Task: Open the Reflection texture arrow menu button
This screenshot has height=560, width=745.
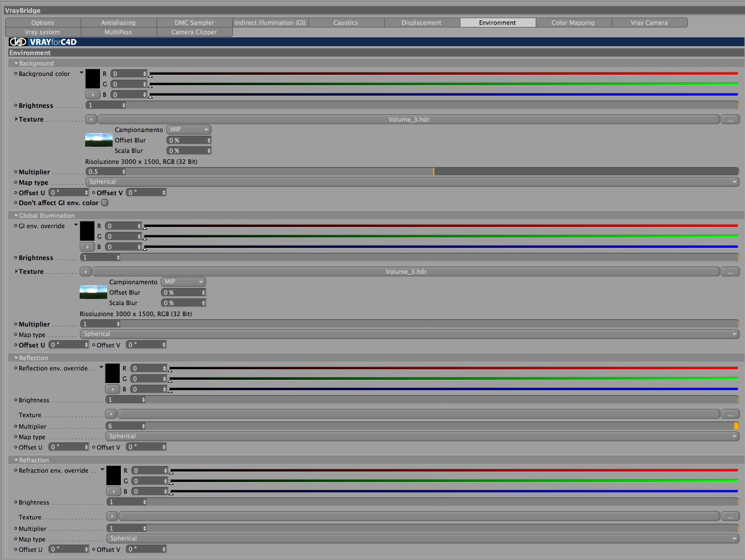Action: tap(111, 414)
